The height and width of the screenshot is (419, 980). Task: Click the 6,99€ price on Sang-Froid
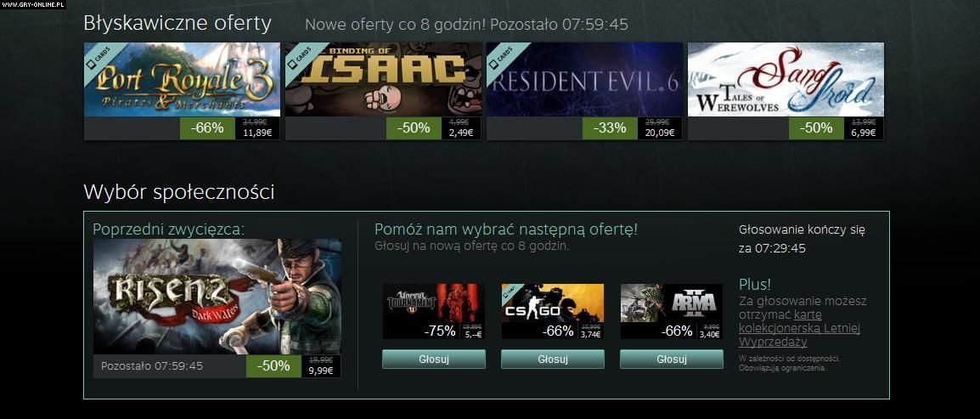(x=863, y=133)
